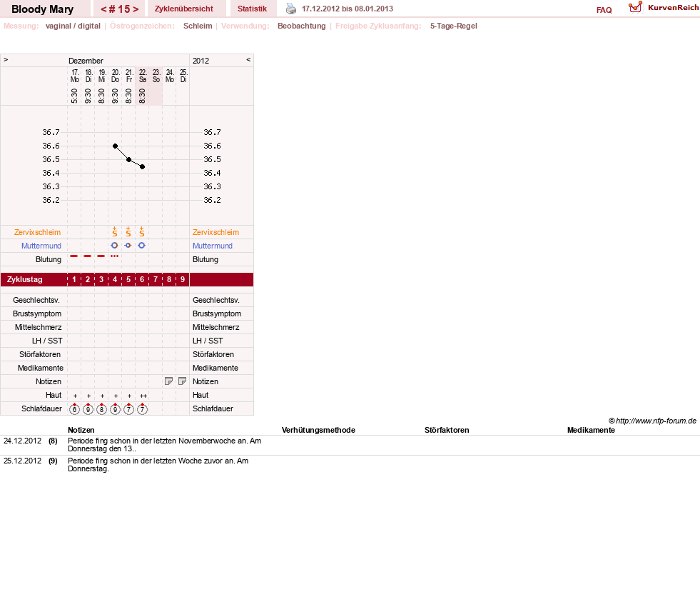Screen dimensions: 700x592
Task: Click the lowest temperature point on Dec 22
Action: pyautogui.click(x=143, y=166)
